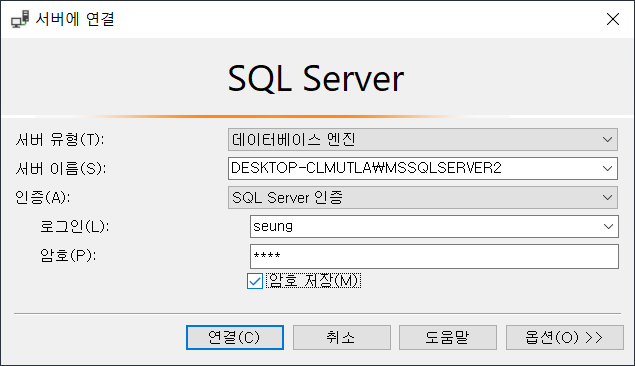Click the 취소 button
Viewport: 635px width, 366px height.
(342, 337)
